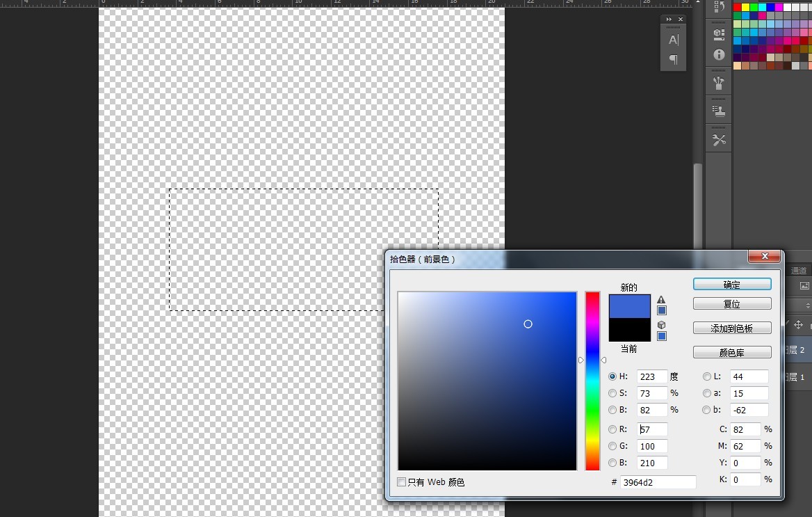Switch to the 通道 Channels tab
812x517 pixels.
[x=799, y=271]
